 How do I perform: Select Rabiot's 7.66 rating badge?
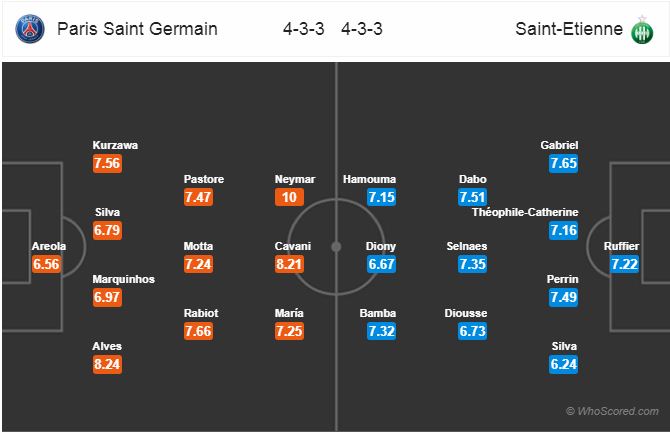tap(198, 331)
